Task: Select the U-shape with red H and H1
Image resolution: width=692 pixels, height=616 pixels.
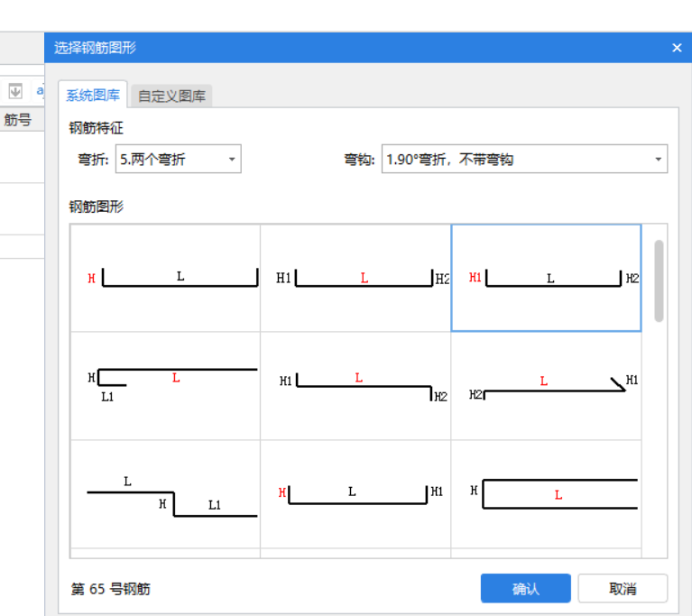Action: 355,494
